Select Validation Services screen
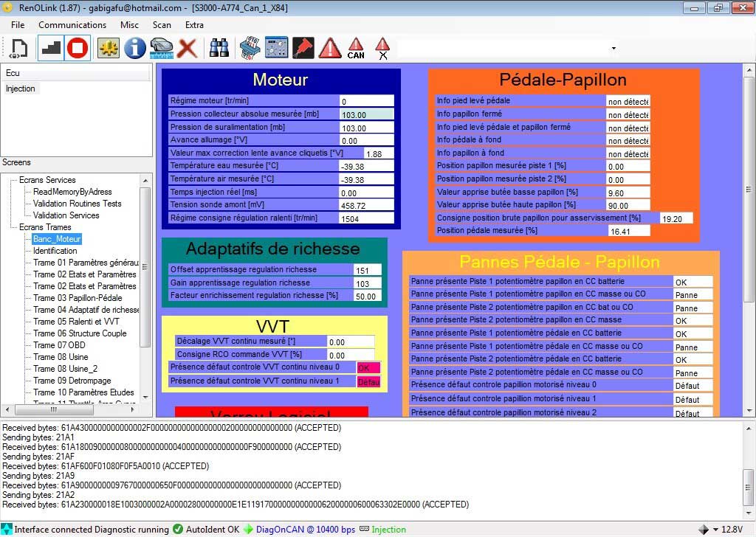The height and width of the screenshot is (537, 756). pos(66,215)
